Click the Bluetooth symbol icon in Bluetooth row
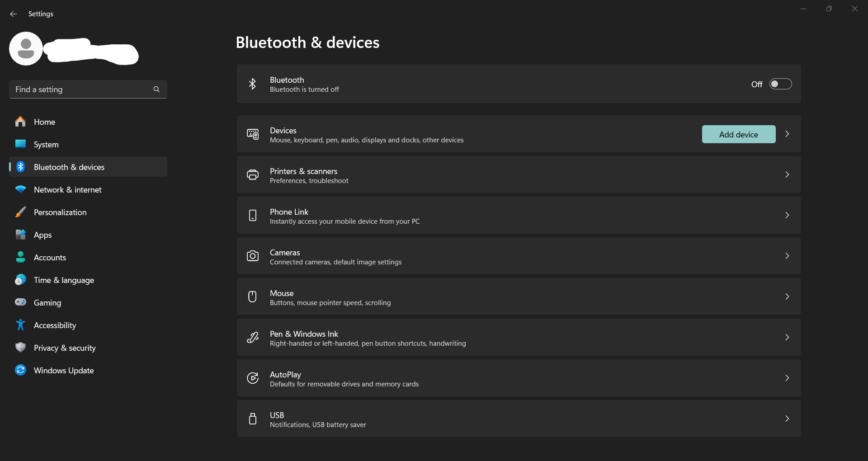 pos(252,84)
